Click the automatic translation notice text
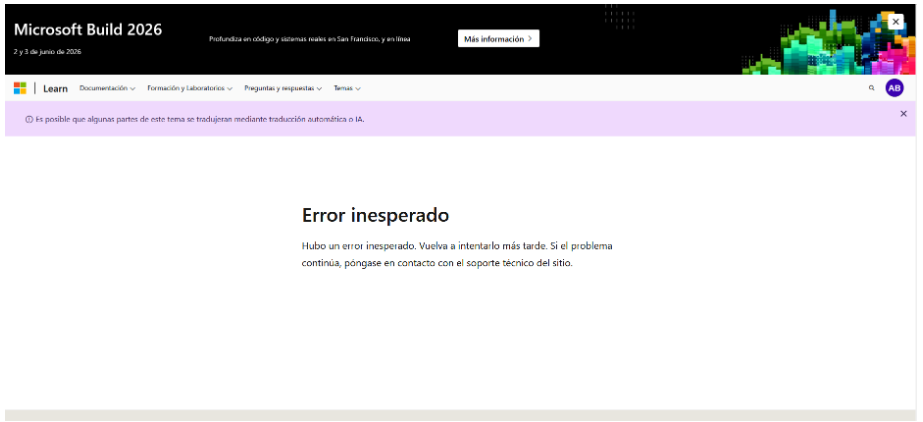 (x=200, y=119)
